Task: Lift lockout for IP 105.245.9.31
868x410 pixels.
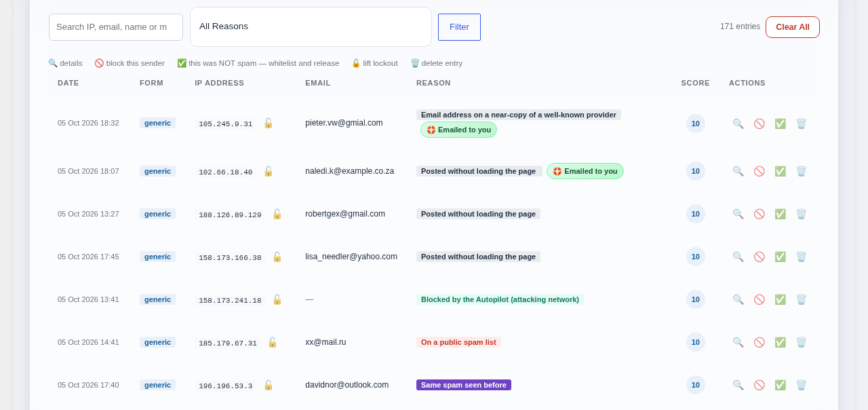Action: coord(268,123)
